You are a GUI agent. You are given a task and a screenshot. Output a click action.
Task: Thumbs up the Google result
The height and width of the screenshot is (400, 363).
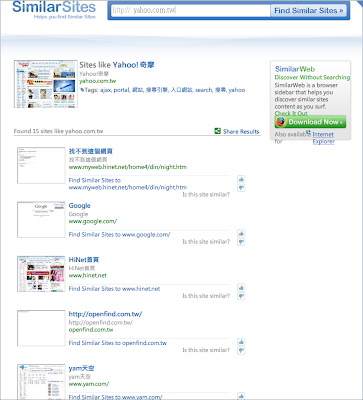click(241, 233)
